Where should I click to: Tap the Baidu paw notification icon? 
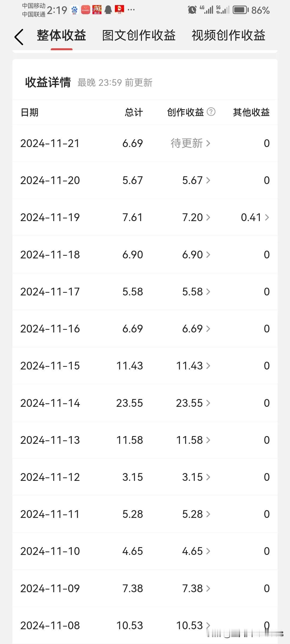[x=74, y=10]
